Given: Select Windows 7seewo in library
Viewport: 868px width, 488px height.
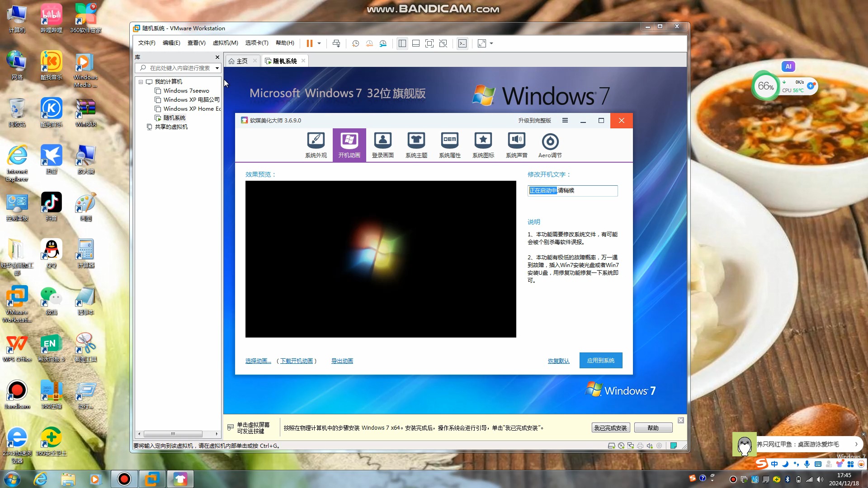Looking at the screenshot, I should coord(186,91).
